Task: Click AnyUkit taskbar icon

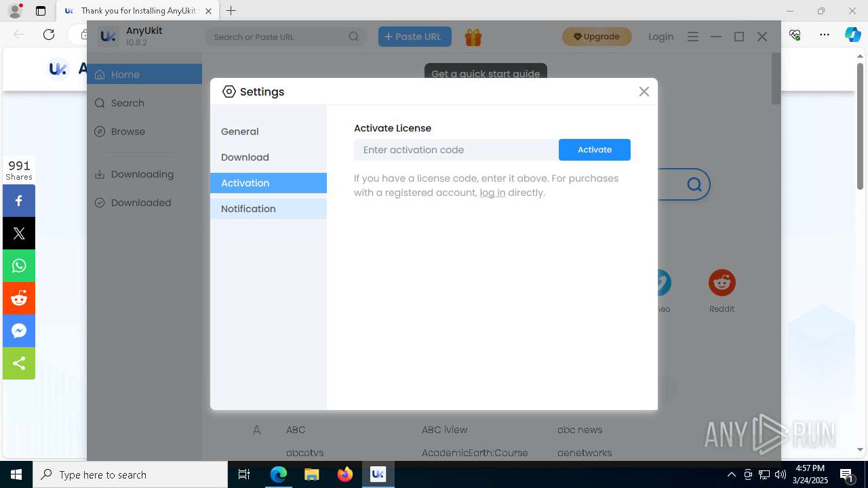Action: click(378, 474)
